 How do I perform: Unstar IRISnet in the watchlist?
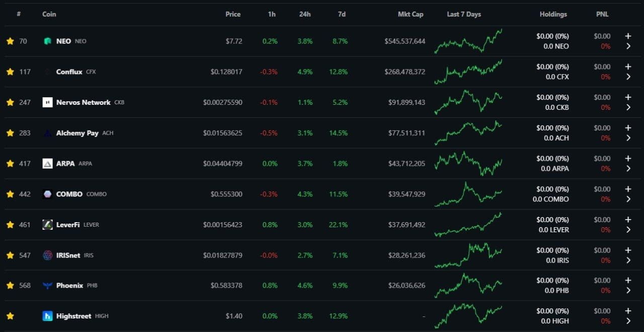(10, 255)
